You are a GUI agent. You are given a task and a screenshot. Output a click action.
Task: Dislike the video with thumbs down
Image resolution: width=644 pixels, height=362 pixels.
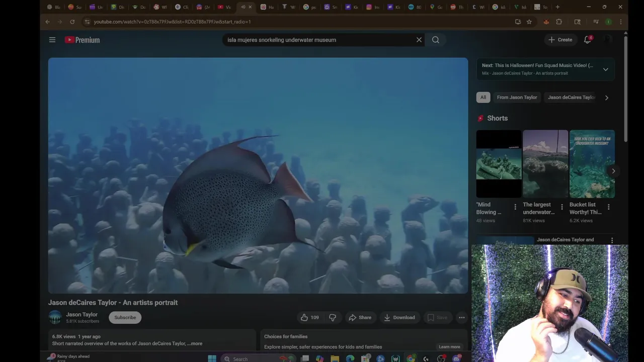[333, 317]
